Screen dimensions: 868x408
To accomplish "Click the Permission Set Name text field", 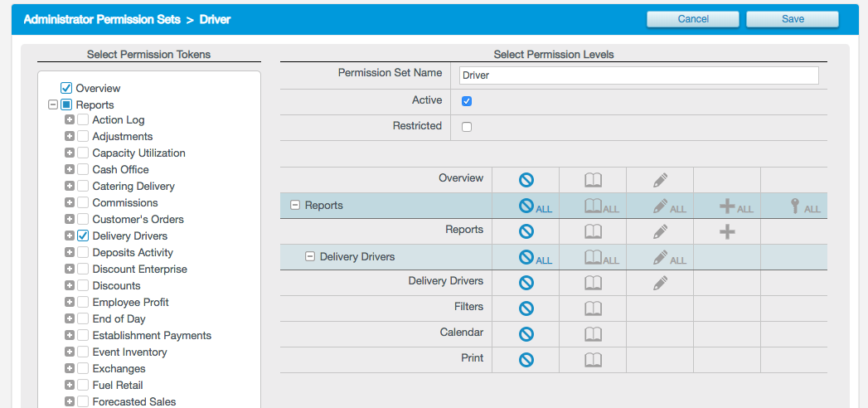I will [638, 75].
